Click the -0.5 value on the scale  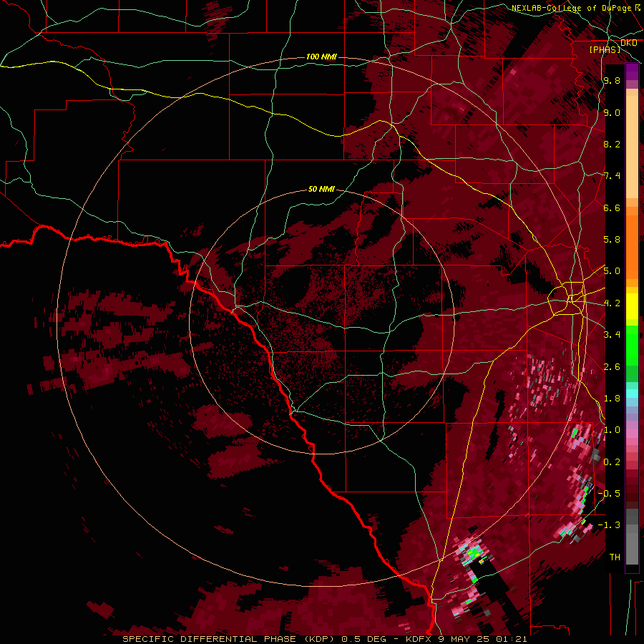pyautogui.click(x=609, y=494)
